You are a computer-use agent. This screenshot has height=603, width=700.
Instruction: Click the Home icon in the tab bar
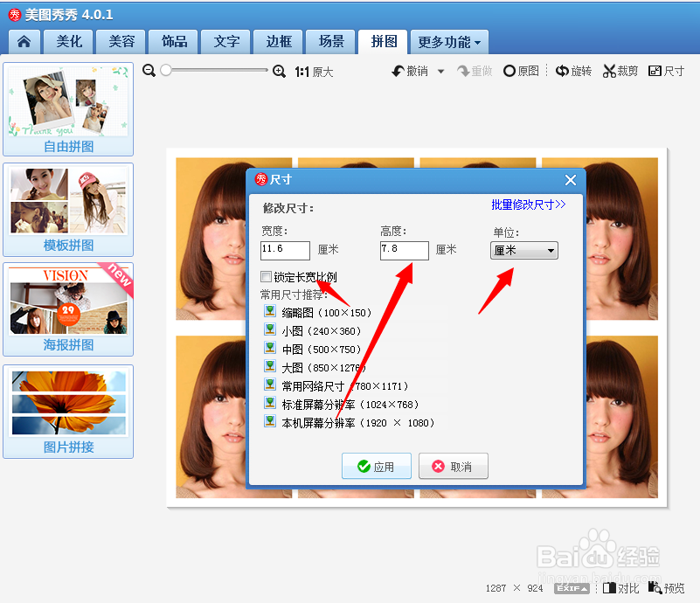[23, 41]
